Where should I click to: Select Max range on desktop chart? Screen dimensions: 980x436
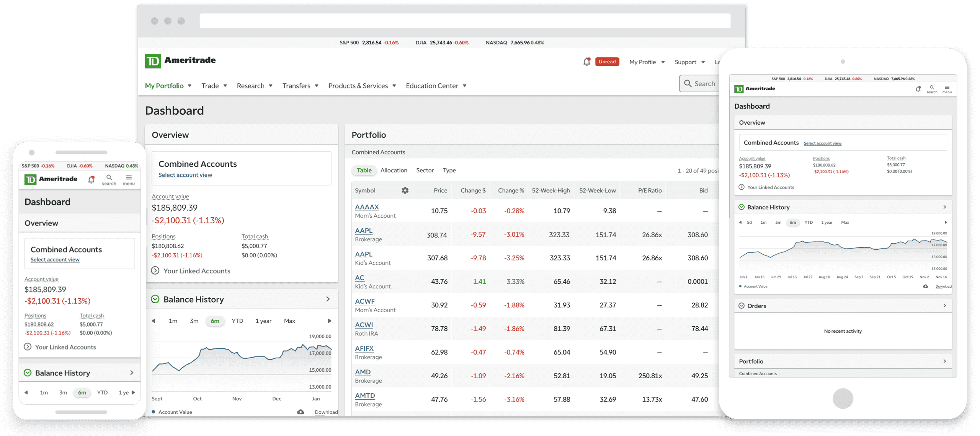[289, 321]
